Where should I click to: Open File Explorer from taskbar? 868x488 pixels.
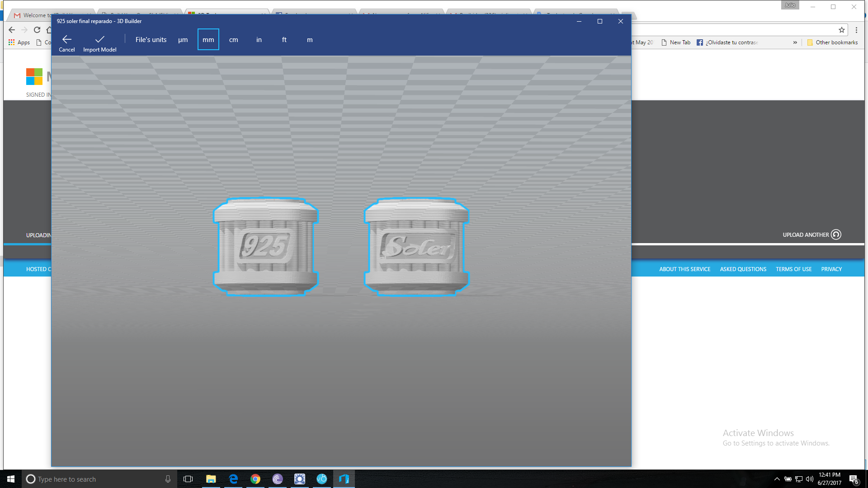pos(211,479)
